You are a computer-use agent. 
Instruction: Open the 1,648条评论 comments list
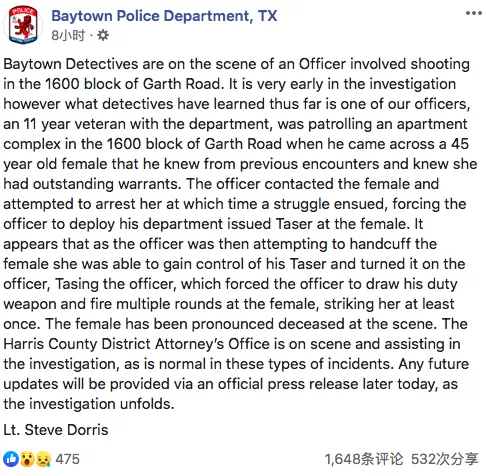coord(364,459)
